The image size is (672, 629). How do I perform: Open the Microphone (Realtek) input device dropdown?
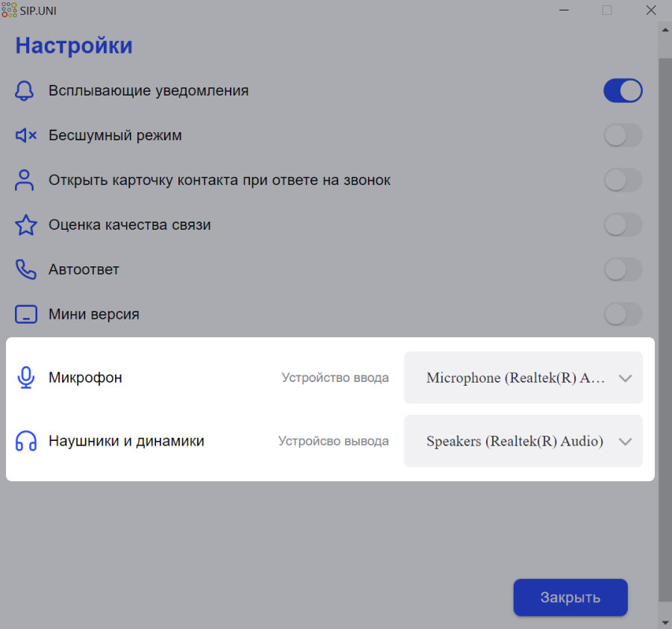[523, 378]
